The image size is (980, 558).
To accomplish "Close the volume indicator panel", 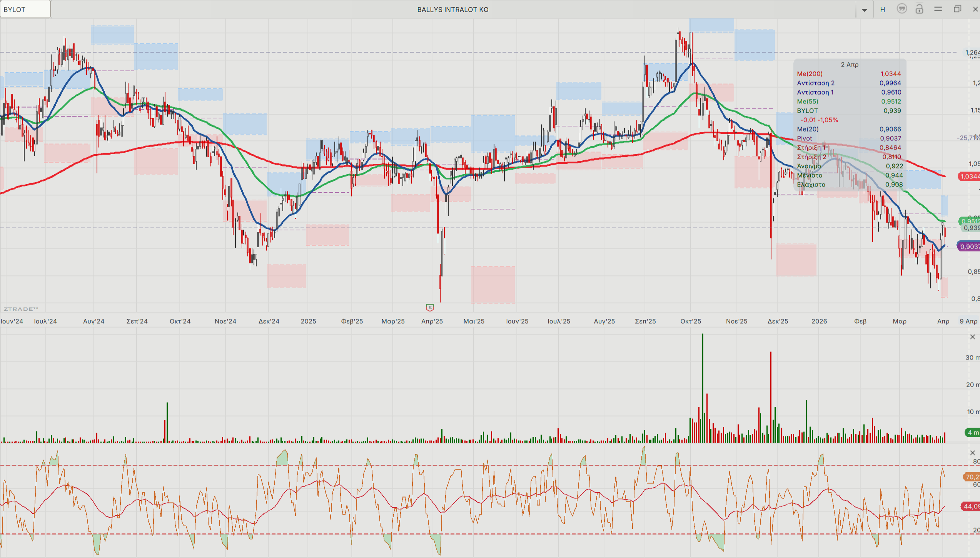I will 973,337.
